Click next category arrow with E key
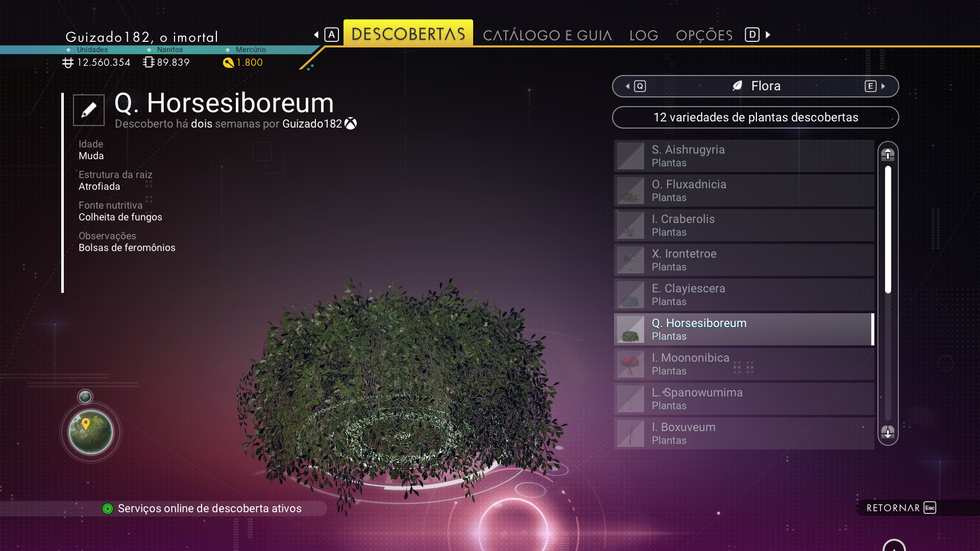The width and height of the screenshot is (980, 551). point(875,86)
